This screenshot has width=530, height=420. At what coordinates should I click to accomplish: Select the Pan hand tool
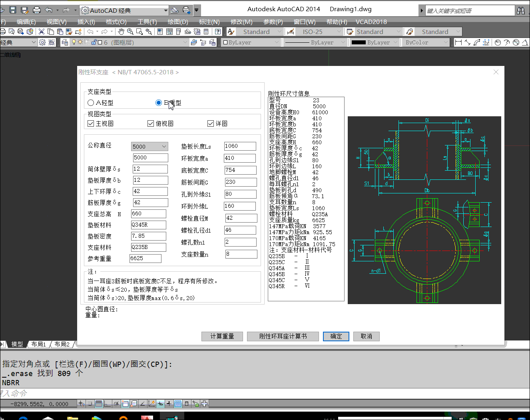(121, 32)
